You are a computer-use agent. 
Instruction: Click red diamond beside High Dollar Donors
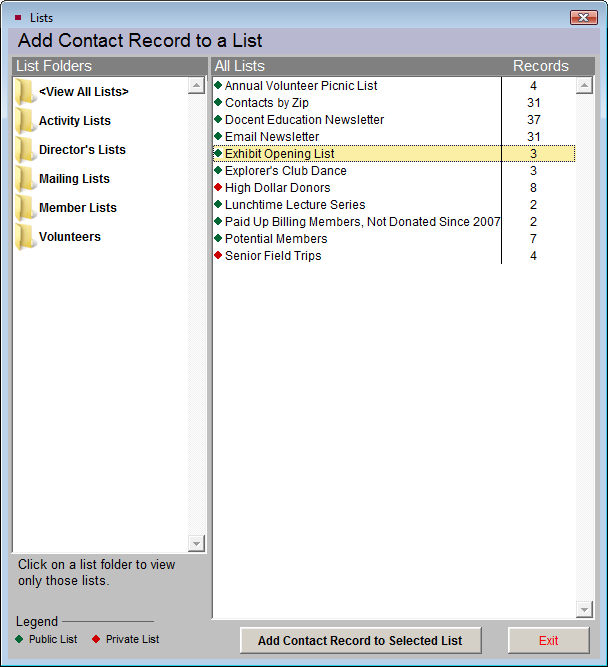coord(218,188)
